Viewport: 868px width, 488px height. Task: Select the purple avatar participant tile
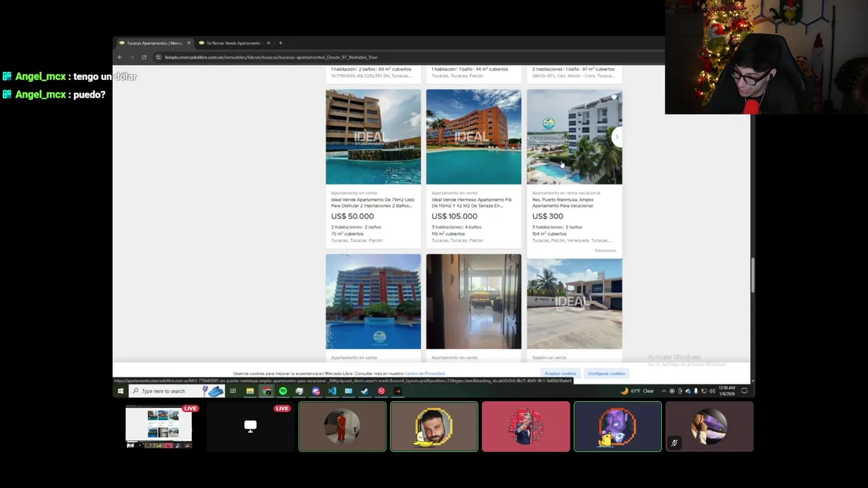pos(618,427)
